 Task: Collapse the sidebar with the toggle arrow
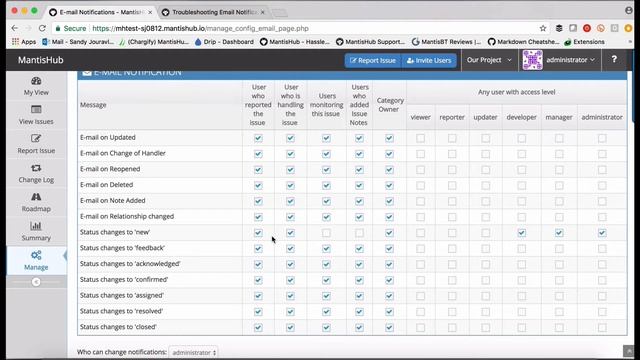coord(36,282)
